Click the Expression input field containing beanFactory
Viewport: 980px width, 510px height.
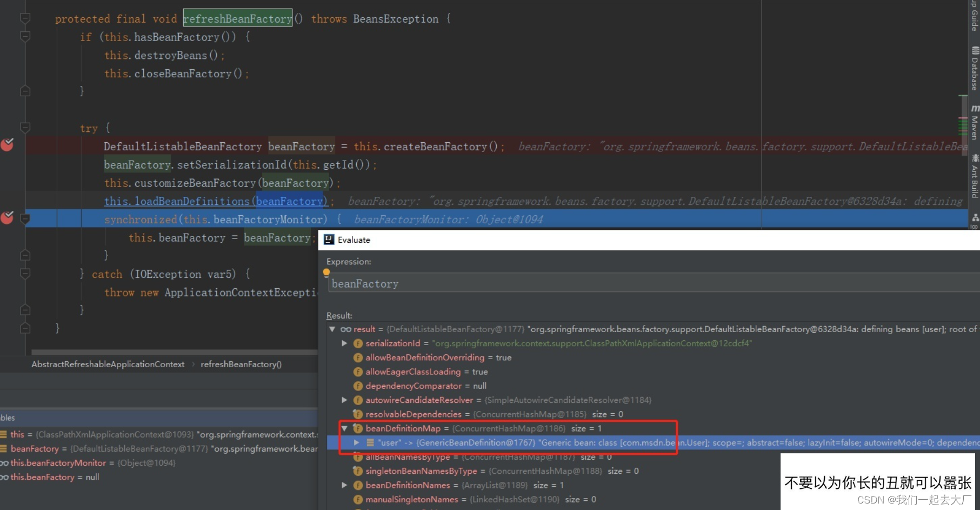click(653, 283)
